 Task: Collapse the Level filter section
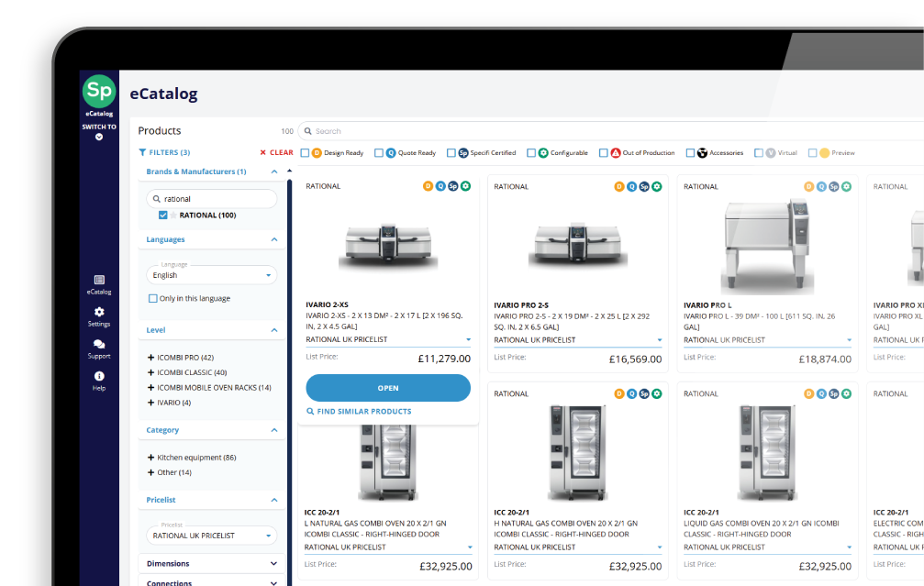274,330
